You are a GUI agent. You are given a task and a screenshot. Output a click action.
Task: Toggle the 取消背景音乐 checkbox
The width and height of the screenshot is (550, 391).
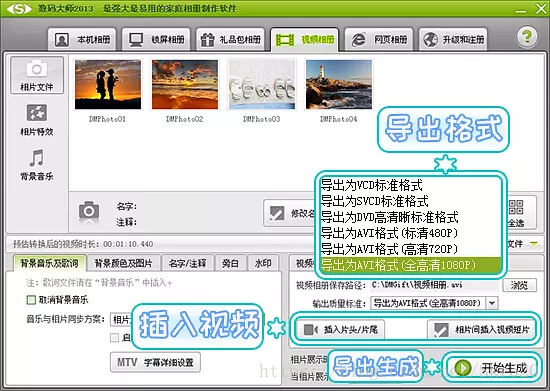(x=31, y=300)
